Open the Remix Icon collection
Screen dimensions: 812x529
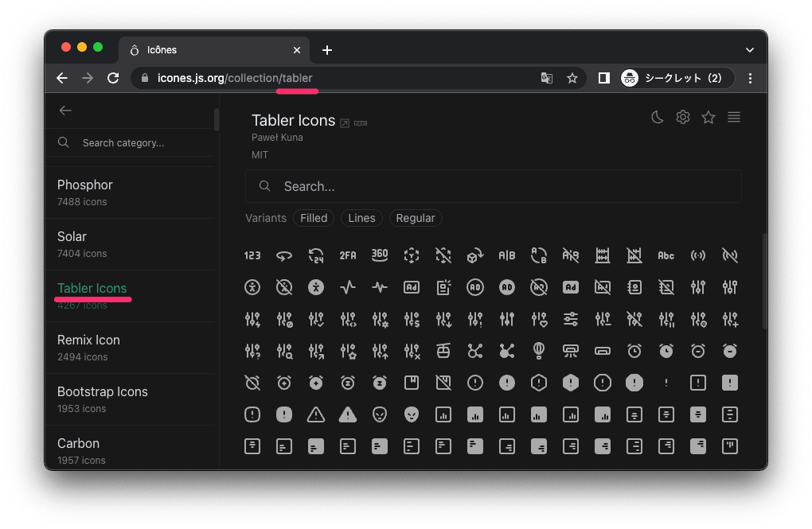coord(130,348)
